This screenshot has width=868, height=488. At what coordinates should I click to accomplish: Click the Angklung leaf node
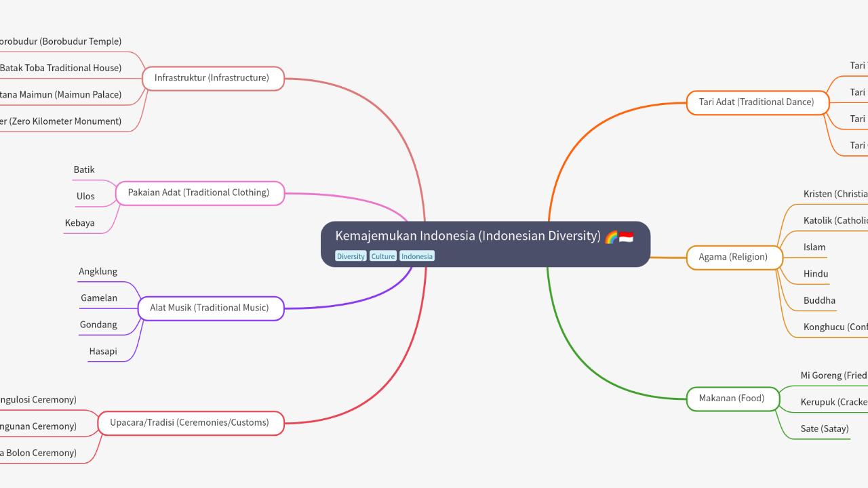click(98, 272)
